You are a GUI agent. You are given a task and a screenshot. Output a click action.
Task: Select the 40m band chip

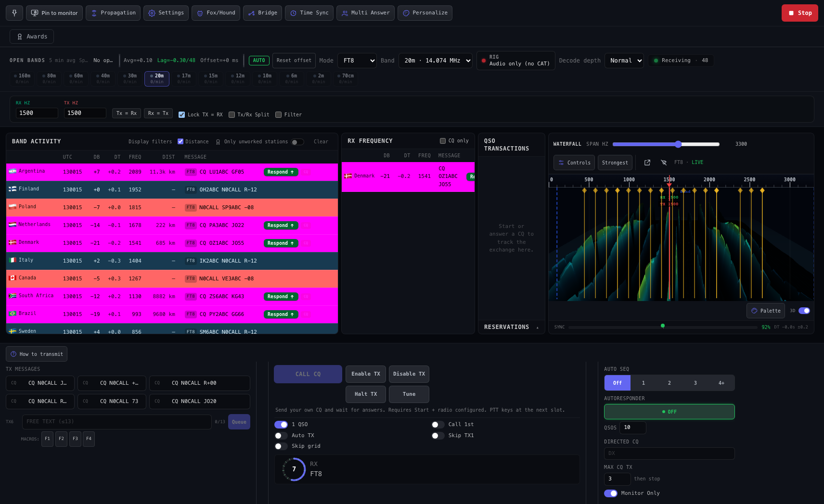(103, 78)
